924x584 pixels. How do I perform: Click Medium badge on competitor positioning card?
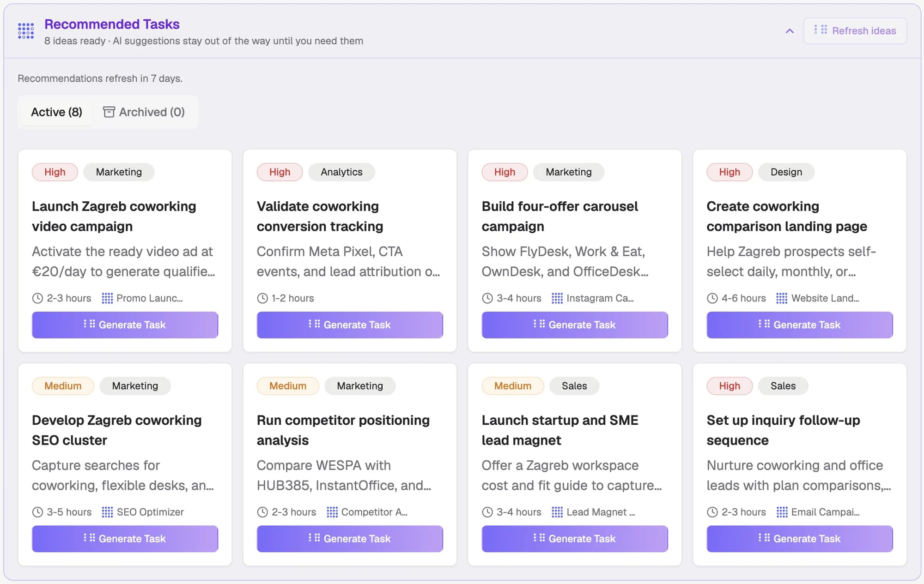[288, 386]
